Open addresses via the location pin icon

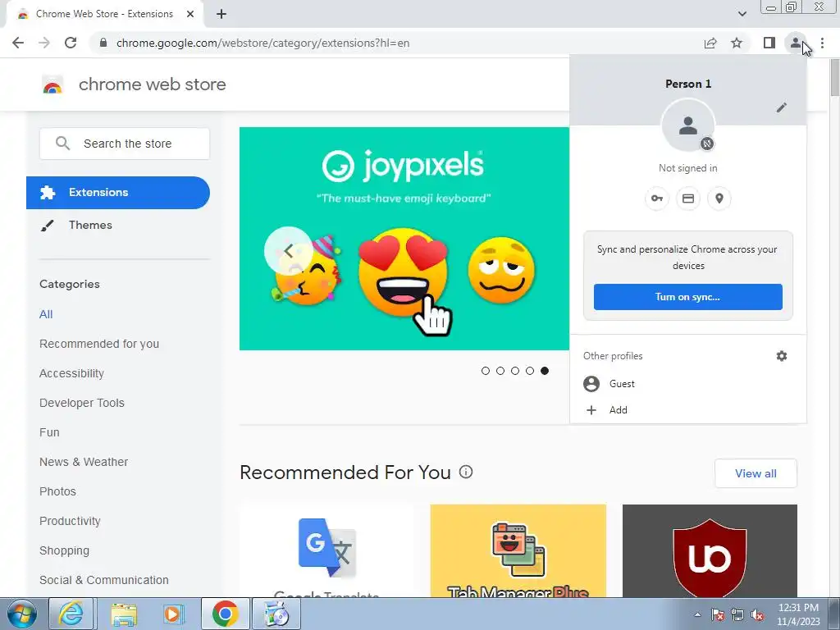[x=719, y=199]
